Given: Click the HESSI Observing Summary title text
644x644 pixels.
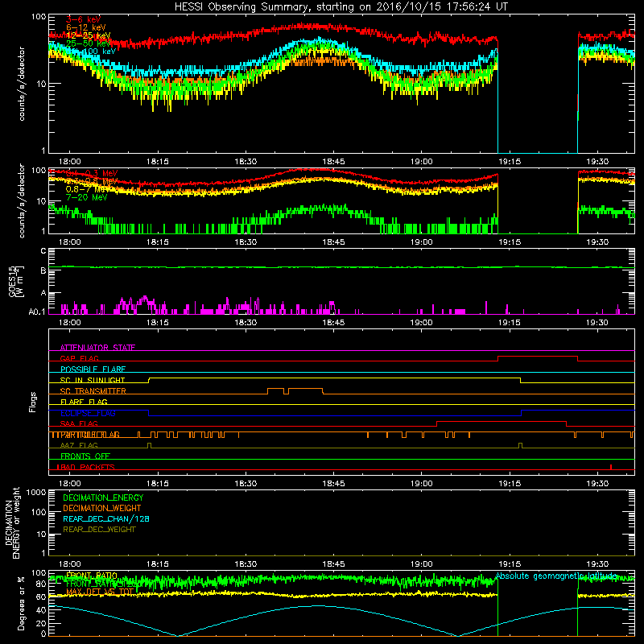Looking at the screenshot, I should 341,6.
